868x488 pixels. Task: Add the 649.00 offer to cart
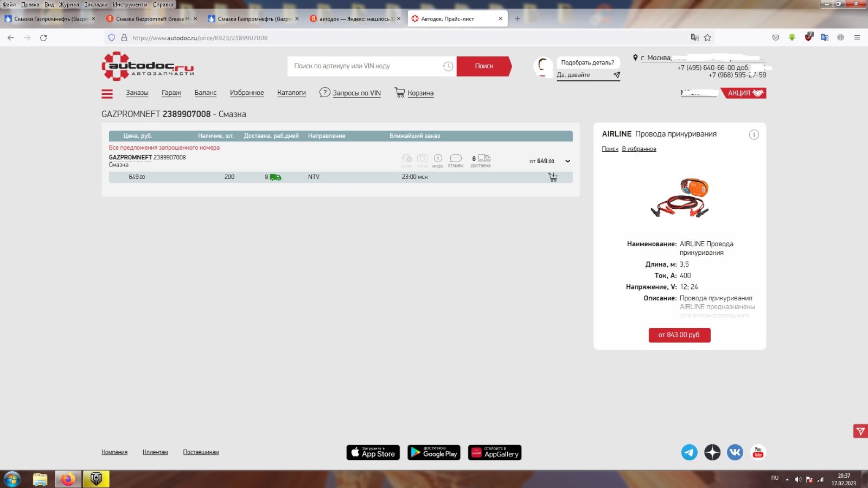pyautogui.click(x=553, y=177)
